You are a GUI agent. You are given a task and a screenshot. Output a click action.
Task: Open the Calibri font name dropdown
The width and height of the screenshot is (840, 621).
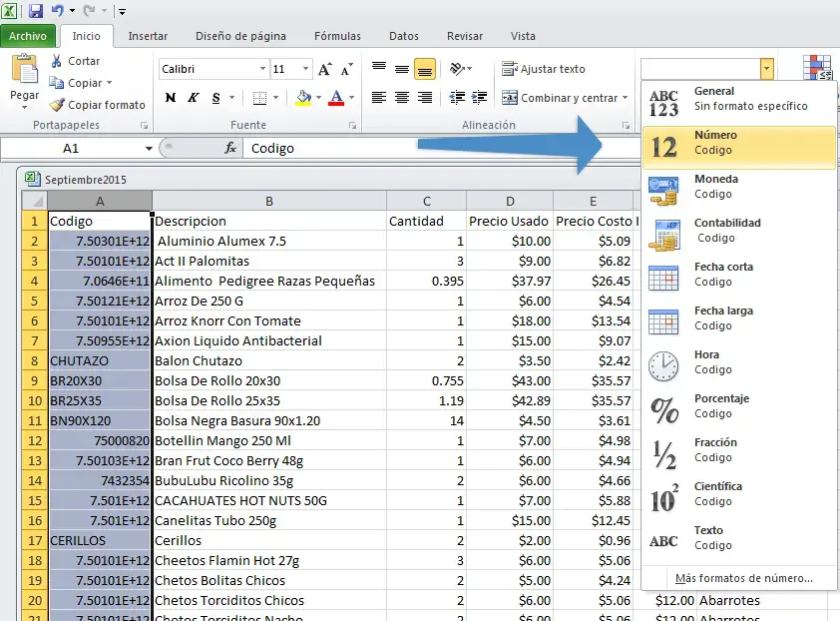(262, 69)
